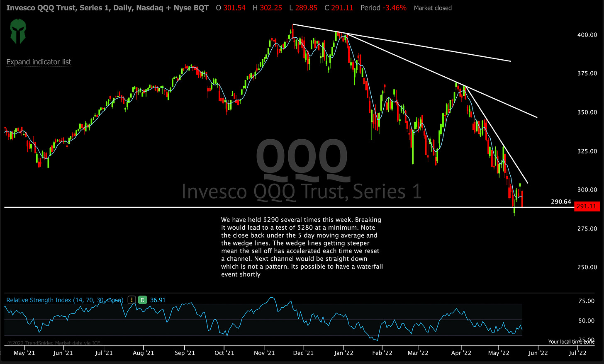This screenshot has width=604, height=364.
Task: Click the May '21 date axis label
Action: click(24, 353)
